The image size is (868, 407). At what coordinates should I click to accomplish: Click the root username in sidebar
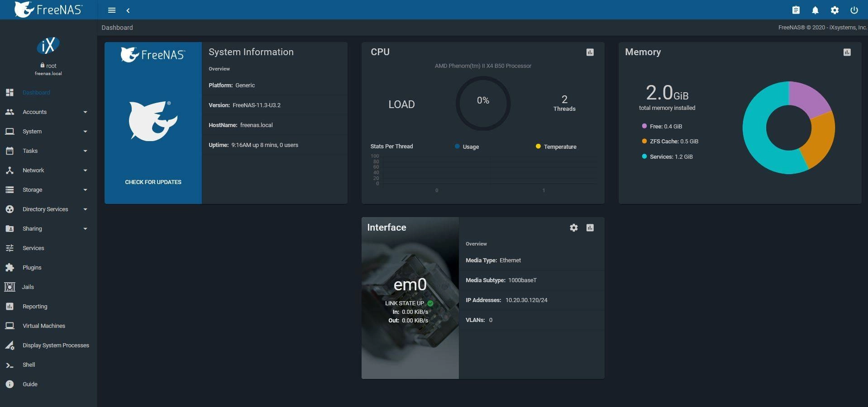[51, 66]
